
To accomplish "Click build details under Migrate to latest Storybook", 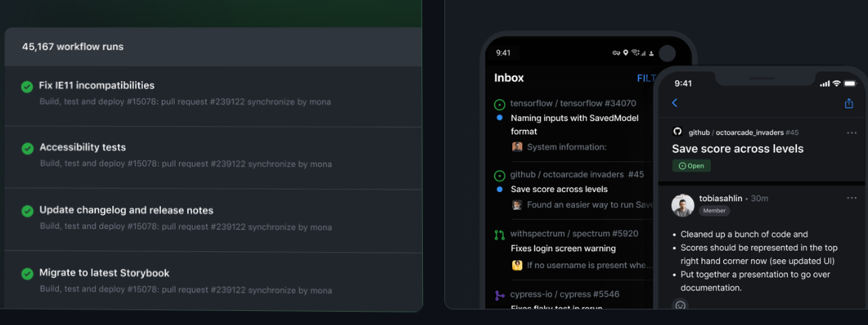I will tap(185, 290).
